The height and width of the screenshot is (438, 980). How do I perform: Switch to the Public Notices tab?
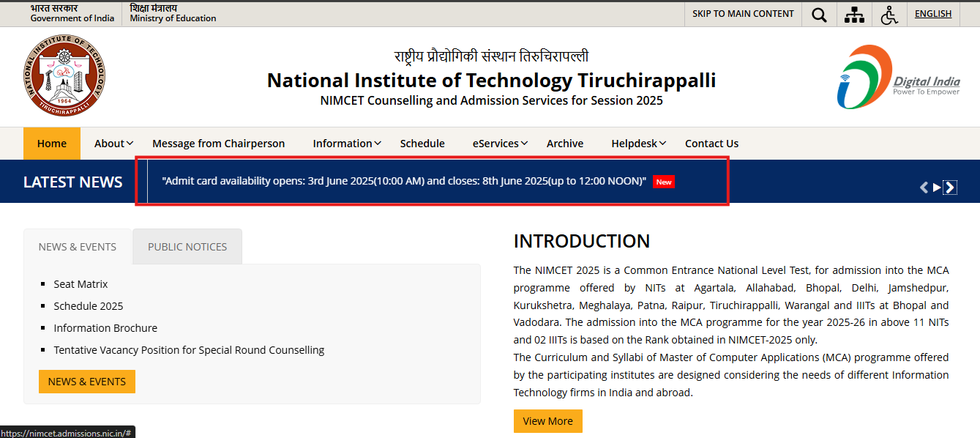point(187,247)
